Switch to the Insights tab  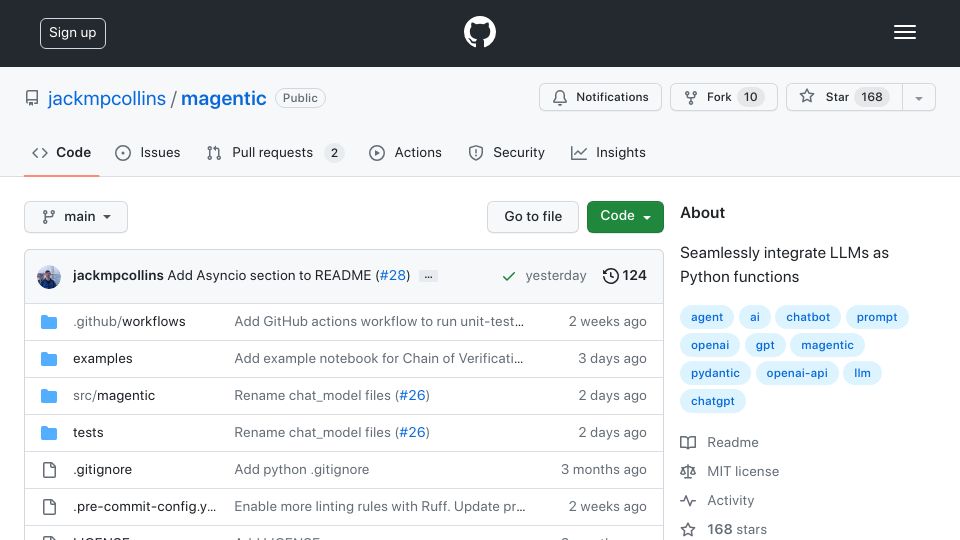coord(608,152)
